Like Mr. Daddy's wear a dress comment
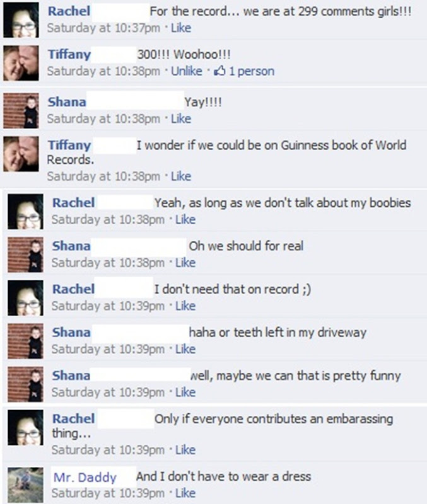 tap(185, 493)
